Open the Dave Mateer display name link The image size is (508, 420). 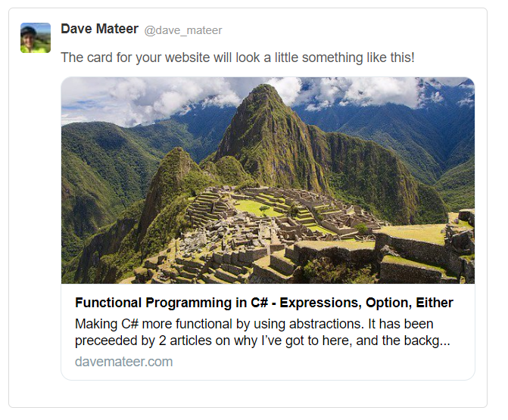[x=99, y=29]
